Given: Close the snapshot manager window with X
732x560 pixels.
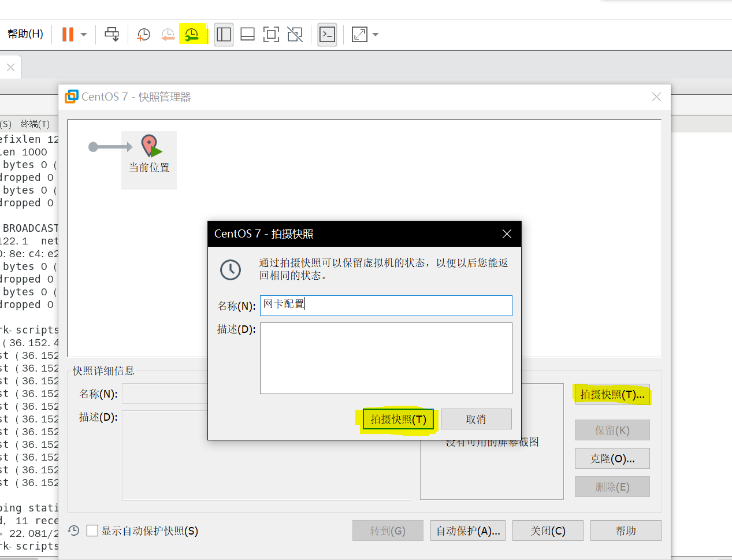Looking at the screenshot, I should tap(656, 97).
